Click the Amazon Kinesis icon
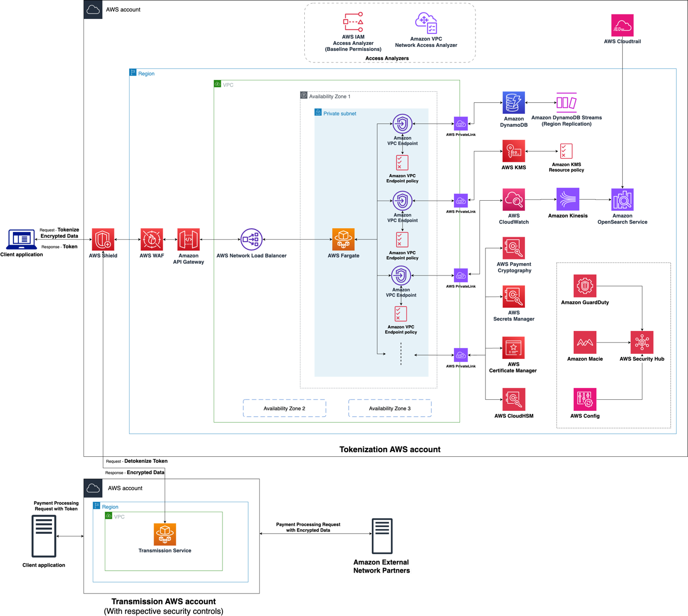Screen dimensions: 688x616 point(568,199)
